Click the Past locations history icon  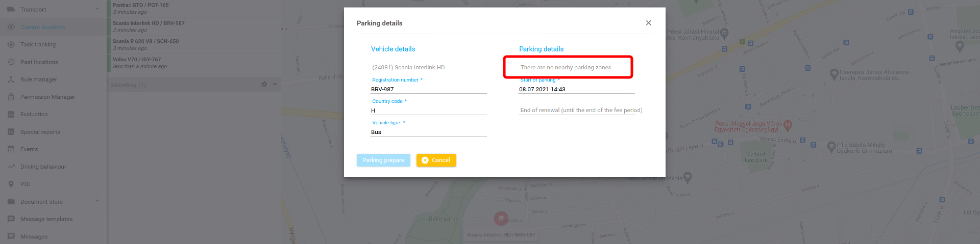click(x=11, y=62)
